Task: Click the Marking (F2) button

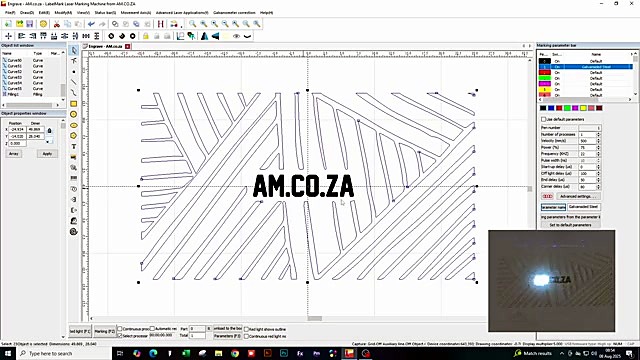Action: 105,331
